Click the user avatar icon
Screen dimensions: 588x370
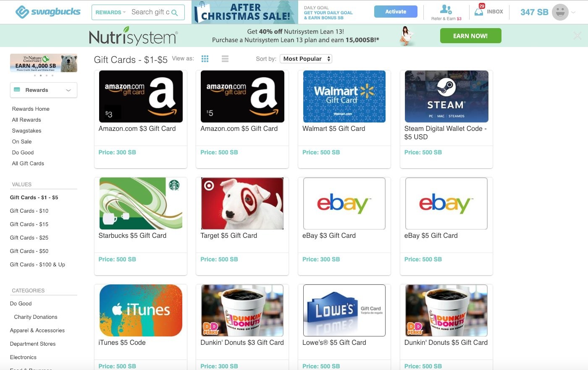560,12
